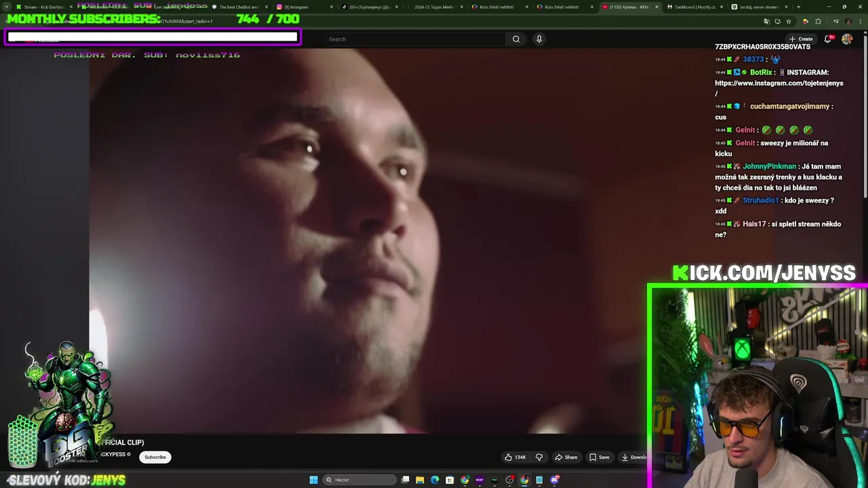Open OBS Studio from taskbar
868x488 pixels.
coord(509,480)
